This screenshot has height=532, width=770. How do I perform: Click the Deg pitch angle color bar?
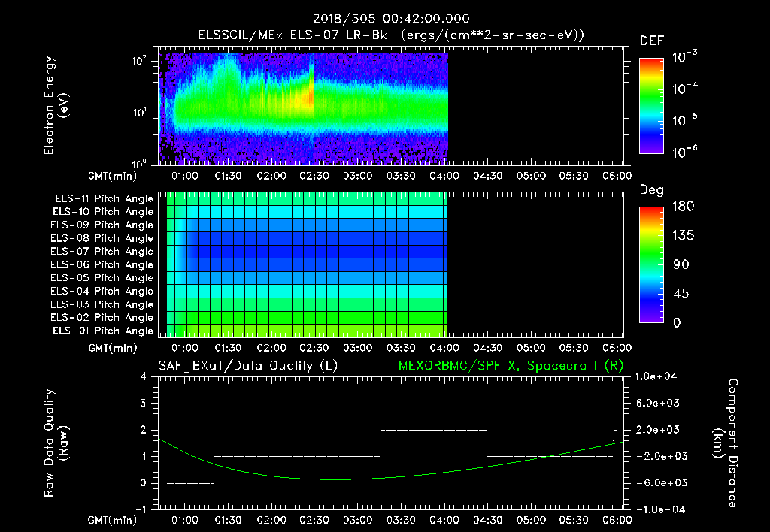click(651, 265)
